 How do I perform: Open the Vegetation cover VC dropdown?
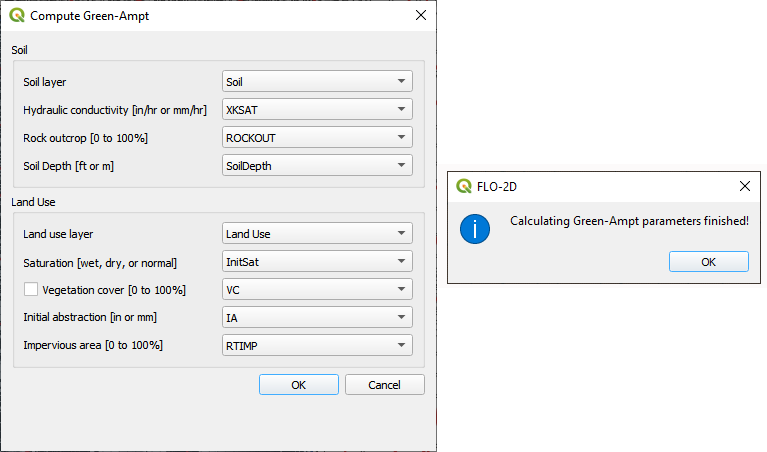point(316,290)
